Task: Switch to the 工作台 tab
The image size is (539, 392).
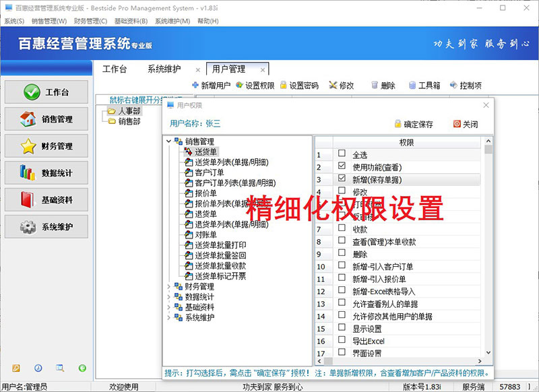Action: pos(115,69)
